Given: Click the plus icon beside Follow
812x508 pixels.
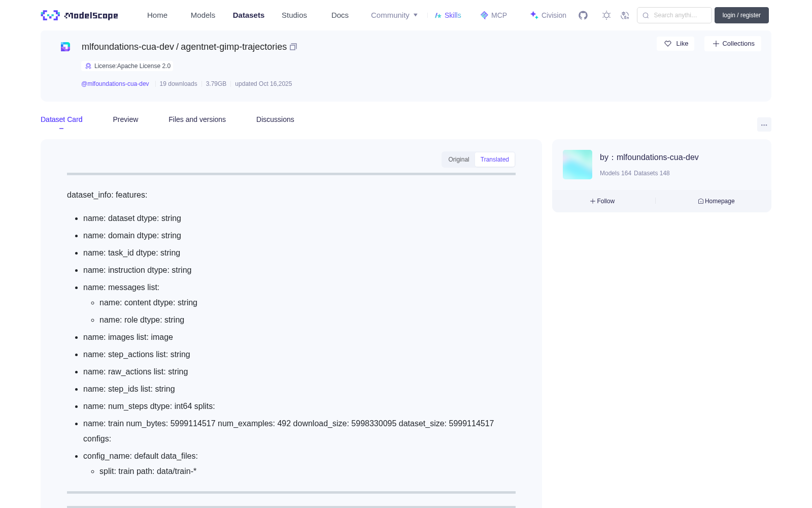Looking at the screenshot, I should click(593, 201).
